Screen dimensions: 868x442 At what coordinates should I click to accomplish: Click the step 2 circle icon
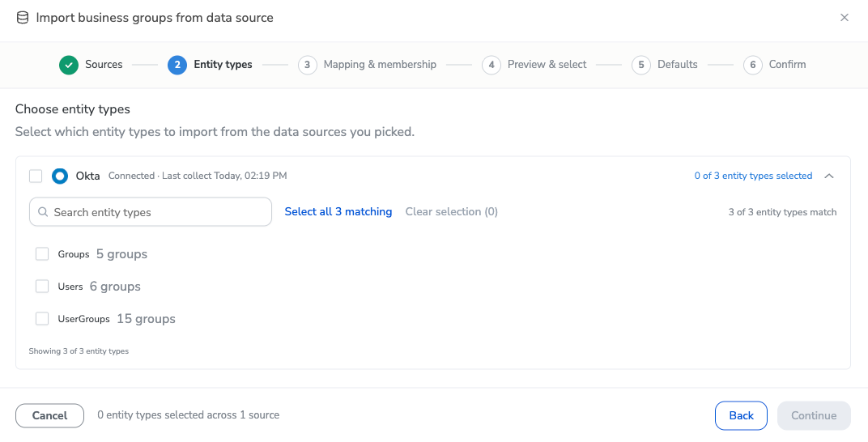tap(177, 65)
